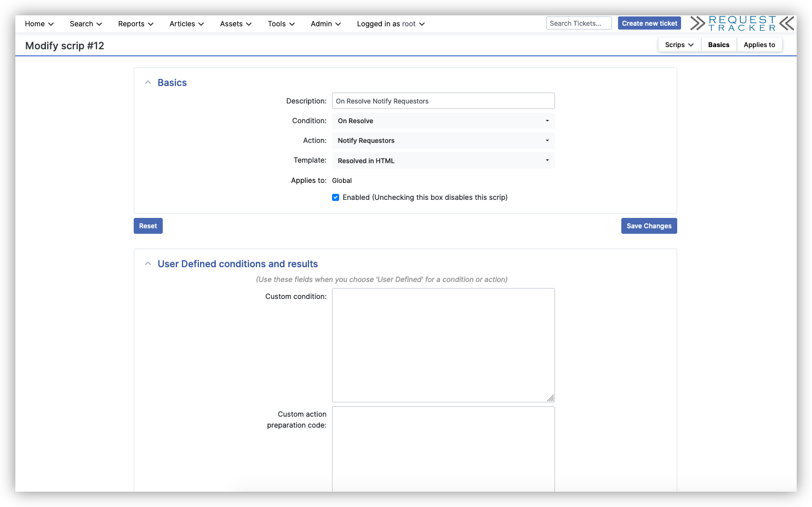Collapse the page menu with the double-chevron icon
Image resolution: width=812 pixels, height=507 pixels.
tap(787, 23)
